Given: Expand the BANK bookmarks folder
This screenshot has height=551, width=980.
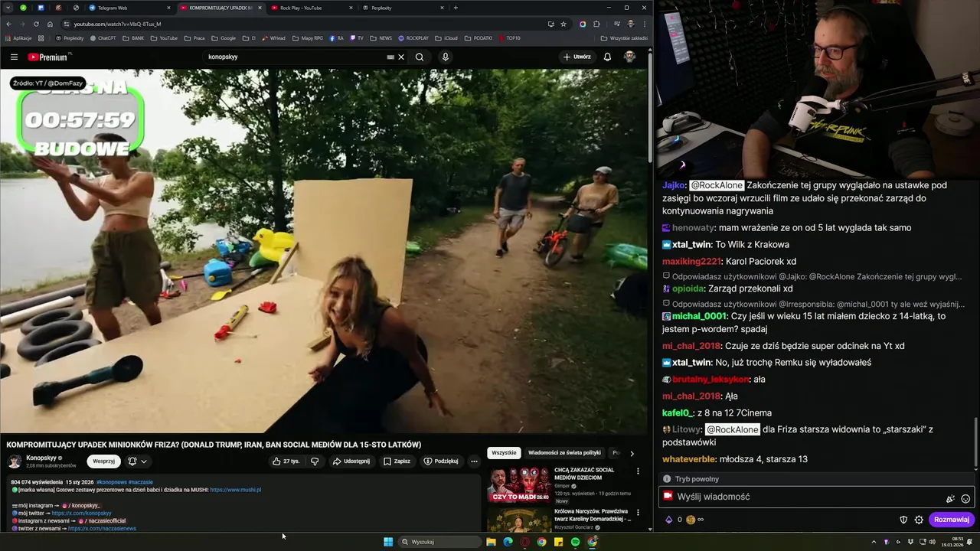Looking at the screenshot, I should [133, 37].
